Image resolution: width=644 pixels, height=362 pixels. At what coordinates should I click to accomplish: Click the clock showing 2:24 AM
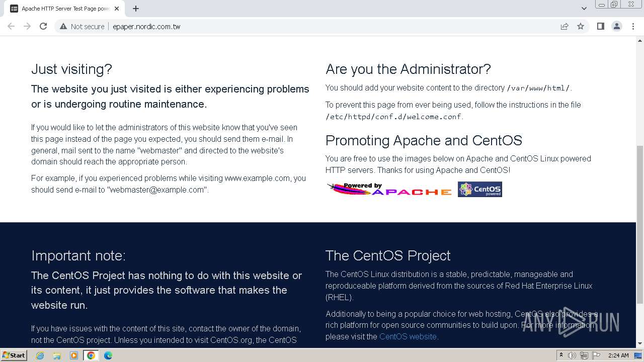tap(618, 355)
